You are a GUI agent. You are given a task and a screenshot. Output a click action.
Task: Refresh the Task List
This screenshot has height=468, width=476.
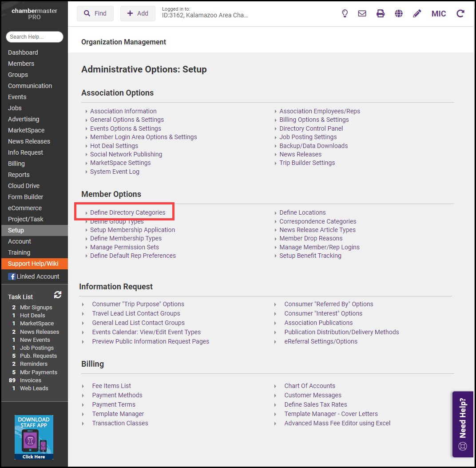click(x=58, y=295)
